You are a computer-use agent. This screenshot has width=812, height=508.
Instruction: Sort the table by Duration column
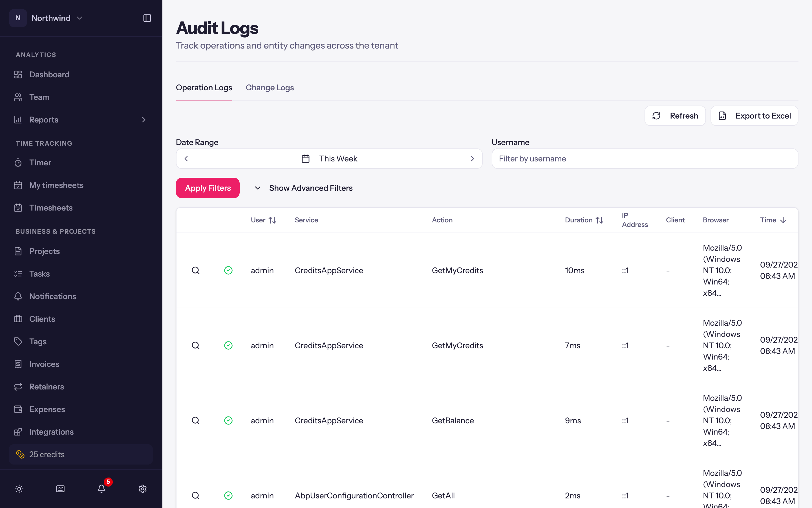point(584,220)
